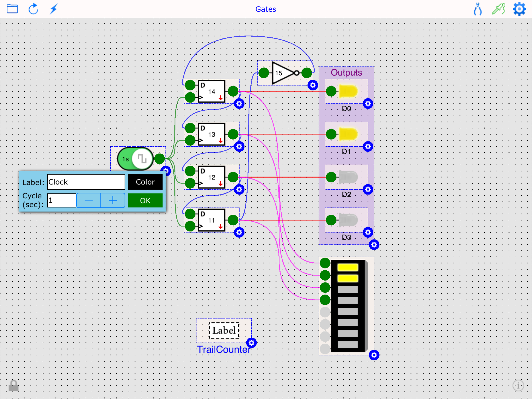Viewport: 532px width, 399px height.
Task: Confirm clock settings with OK button
Action: tap(145, 200)
